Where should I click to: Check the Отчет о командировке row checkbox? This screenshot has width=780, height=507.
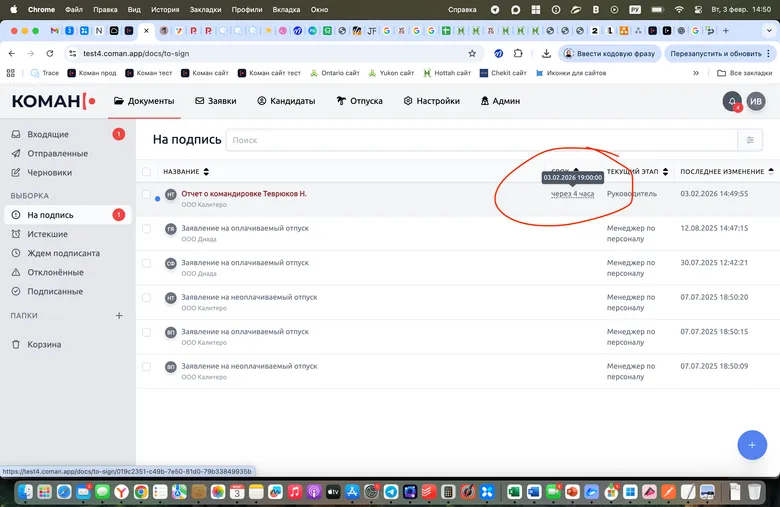pos(147,194)
